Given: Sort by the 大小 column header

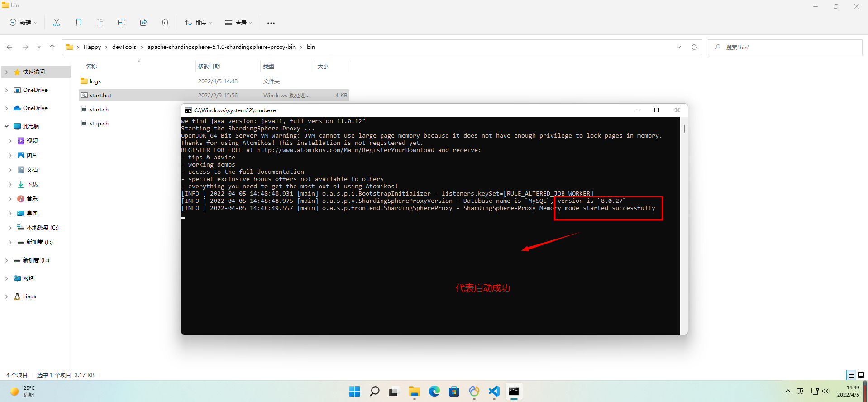Looking at the screenshot, I should pos(323,67).
